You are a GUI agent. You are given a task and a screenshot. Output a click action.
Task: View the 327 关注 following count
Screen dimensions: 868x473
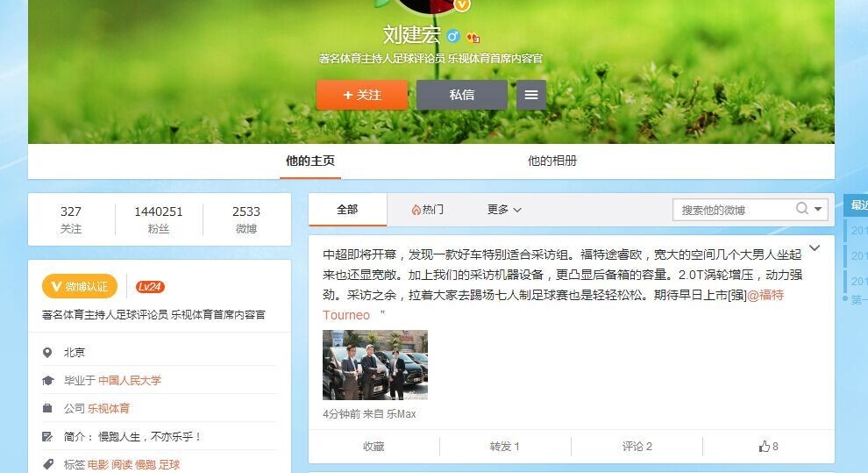click(x=71, y=219)
